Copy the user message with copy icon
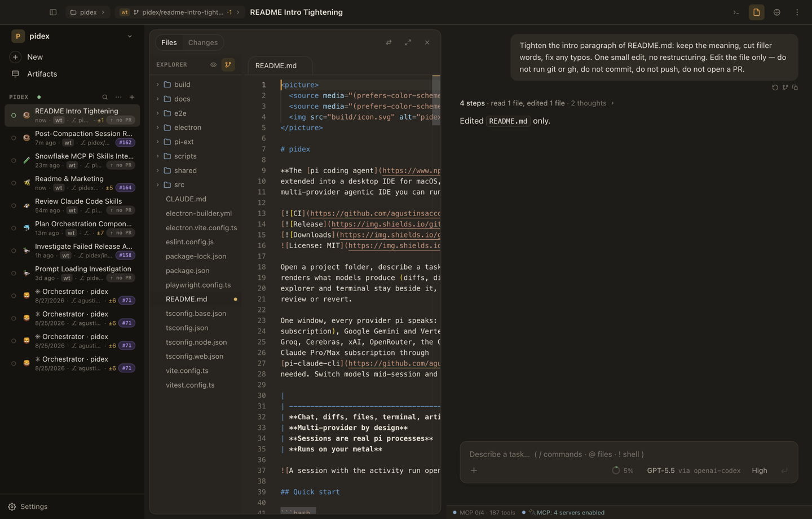The width and height of the screenshot is (812, 519). [795, 87]
